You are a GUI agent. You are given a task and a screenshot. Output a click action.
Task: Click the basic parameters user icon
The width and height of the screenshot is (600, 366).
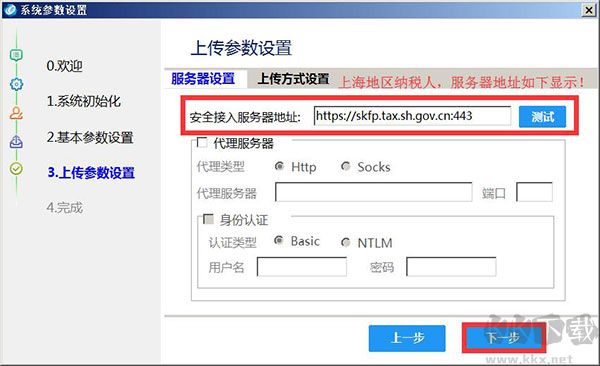[16, 113]
